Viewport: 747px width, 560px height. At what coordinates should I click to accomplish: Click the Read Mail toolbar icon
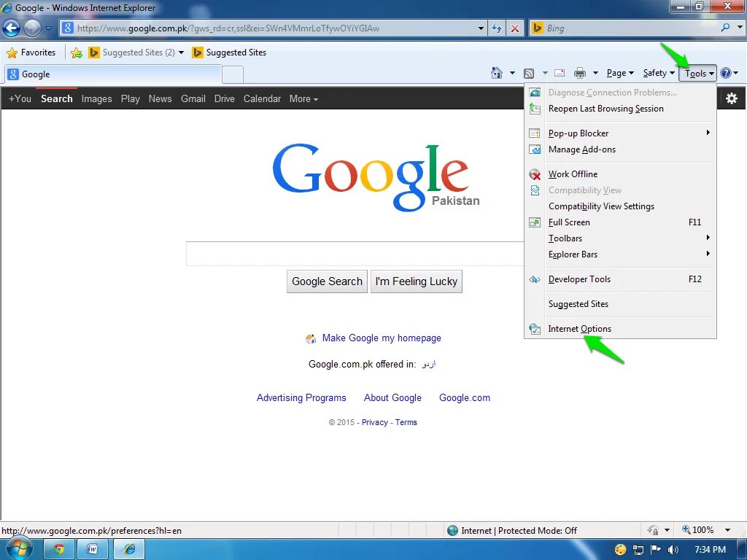pyautogui.click(x=560, y=73)
